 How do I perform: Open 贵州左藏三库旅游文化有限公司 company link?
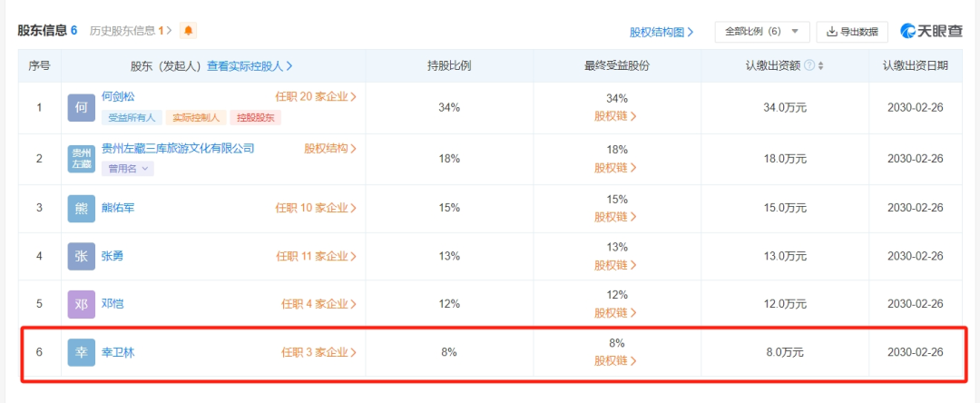tap(178, 149)
